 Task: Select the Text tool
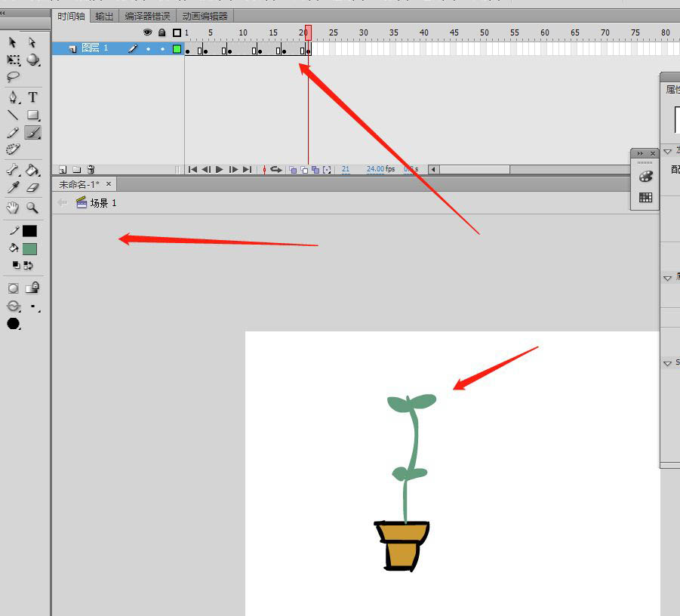[x=33, y=97]
